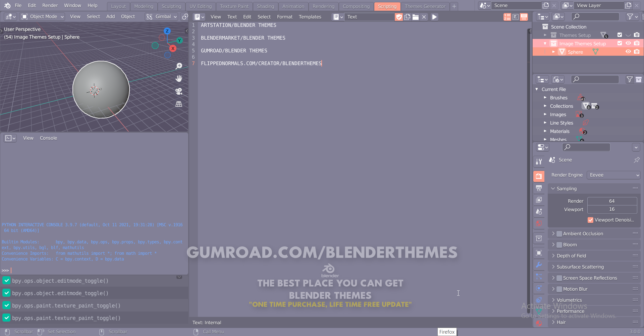Screen dimensions: 644x336
Task: Uncheck the Viewport Denoising checkbox
Action: pos(590,220)
